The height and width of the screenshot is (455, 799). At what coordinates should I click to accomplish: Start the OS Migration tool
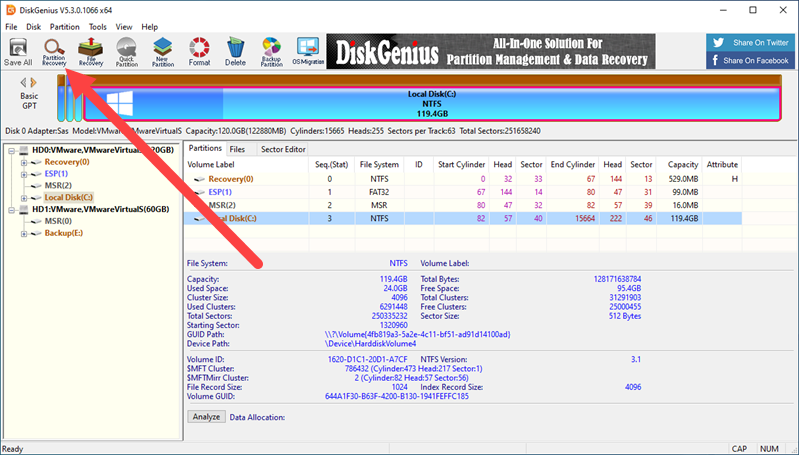[308, 51]
